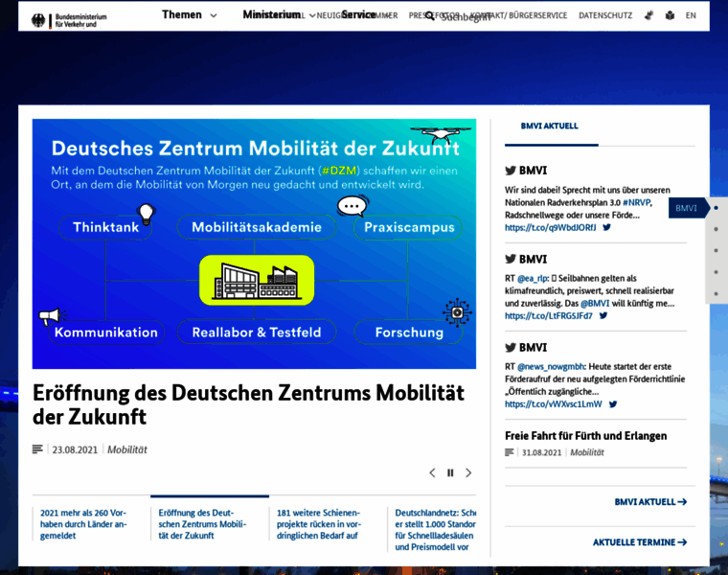Open the easy language (Leichte Sprache) icon
This screenshot has width=728, height=575.
coord(670,15)
